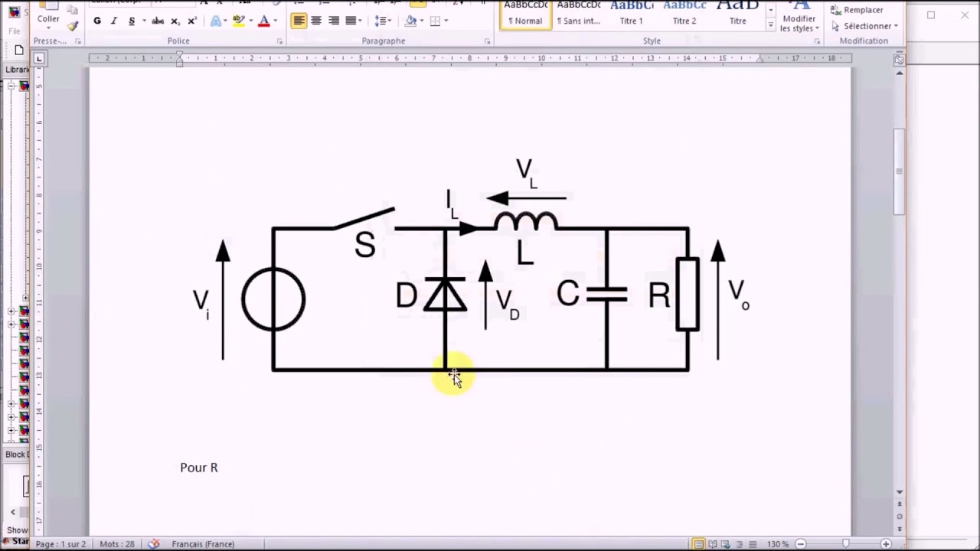This screenshot has width=980, height=551.
Task: Open Modifier les styles menu
Action: click(x=799, y=17)
